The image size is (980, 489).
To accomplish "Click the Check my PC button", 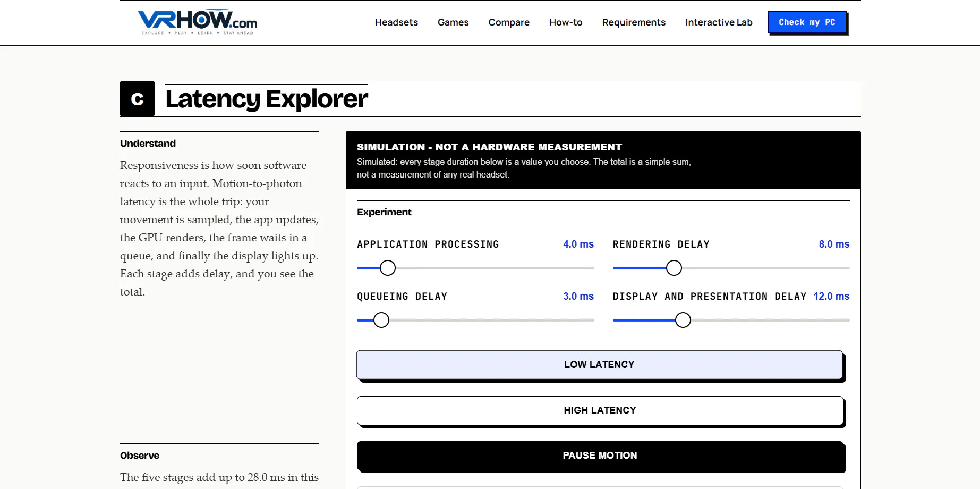I will 807,22.
